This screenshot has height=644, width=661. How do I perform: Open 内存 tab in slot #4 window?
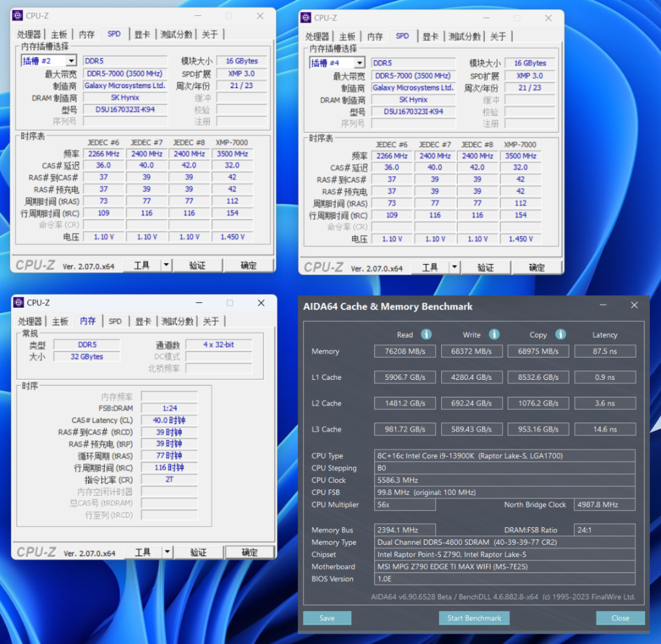click(375, 37)
